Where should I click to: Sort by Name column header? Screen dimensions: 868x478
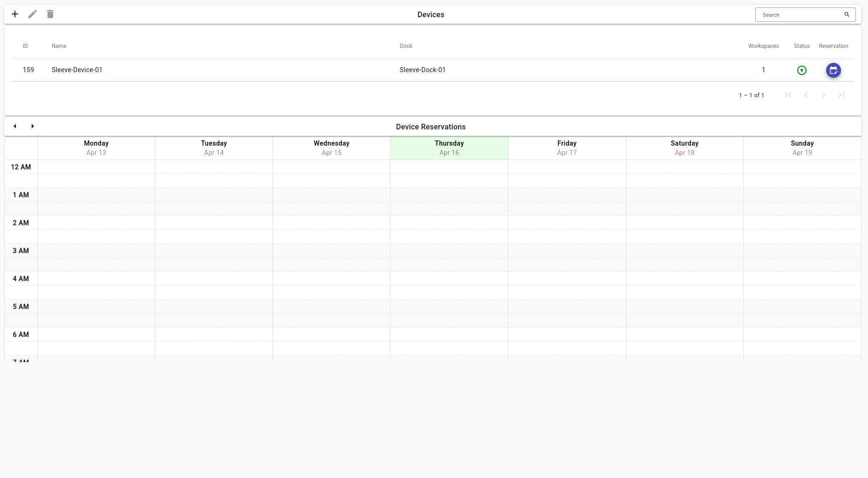pos(59,46)
